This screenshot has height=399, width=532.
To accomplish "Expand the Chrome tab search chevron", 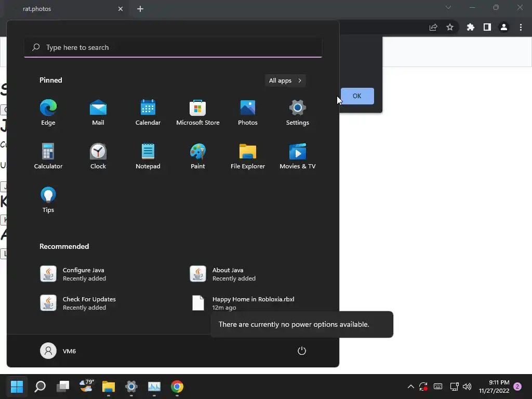I will (448, 7).
